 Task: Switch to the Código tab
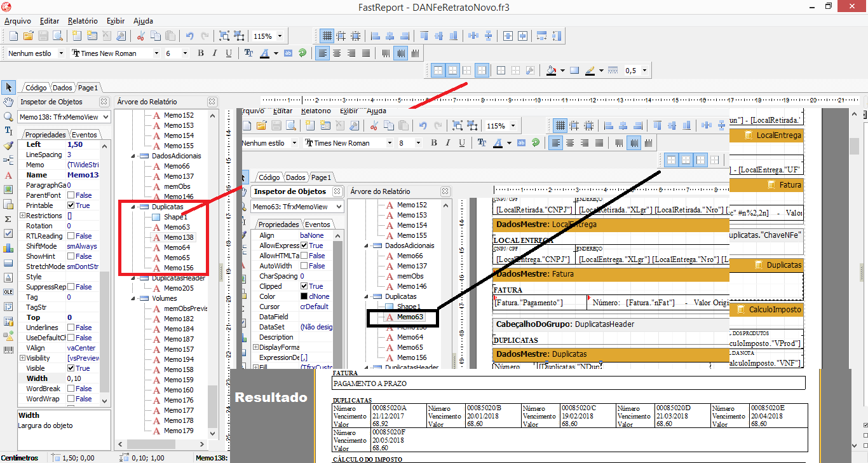pos(36,88)
